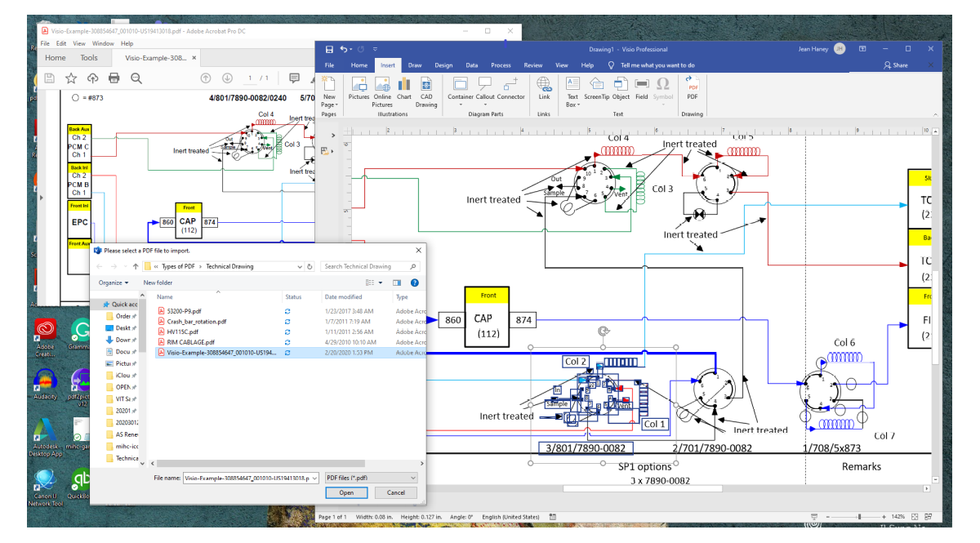Expand the Organize menu in file dialog

pyautogui.click(x=114, y=283)
